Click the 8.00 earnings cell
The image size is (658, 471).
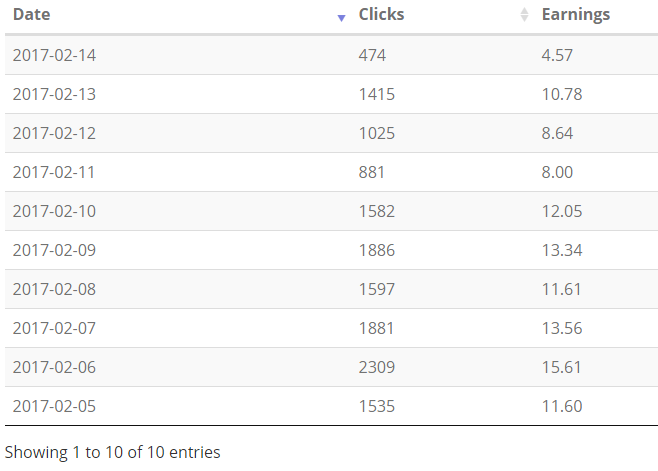[557, 173]
